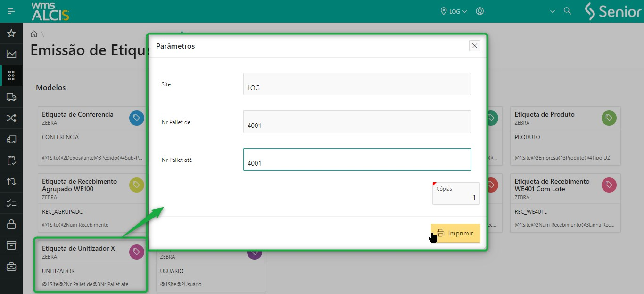Click the Imprimir print button
644x294 pixels.
point(455,233)
